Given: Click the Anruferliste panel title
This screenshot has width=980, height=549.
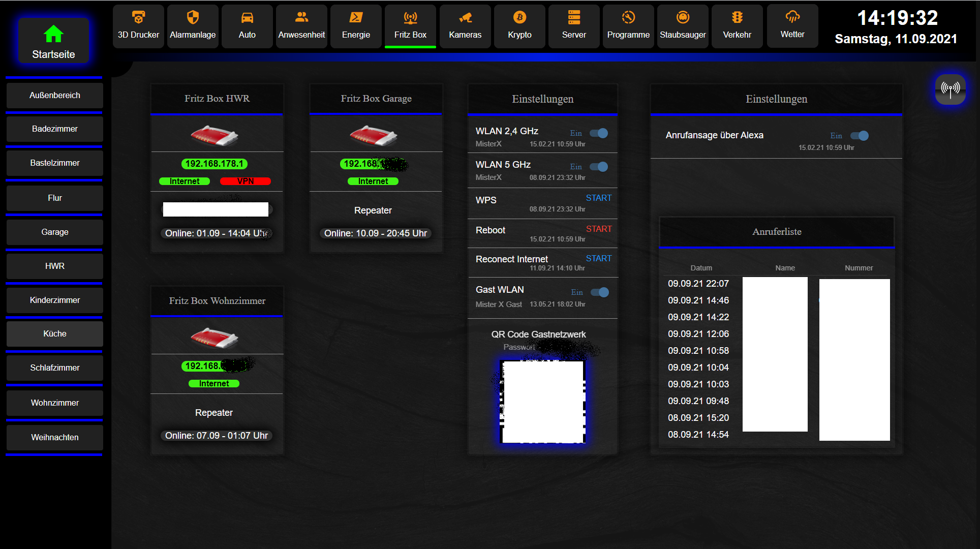Looking at the screenshot, I should coord(777,232).
